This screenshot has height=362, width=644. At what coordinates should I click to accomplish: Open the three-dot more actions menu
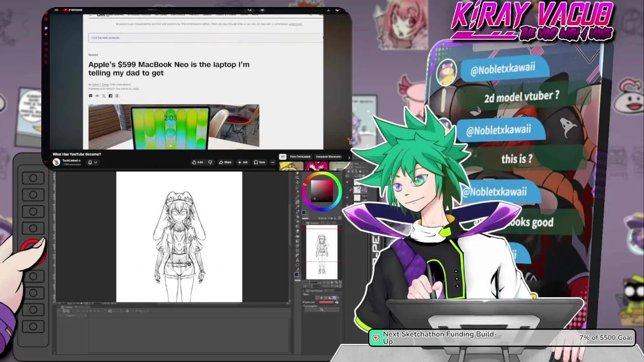(273, 162)
